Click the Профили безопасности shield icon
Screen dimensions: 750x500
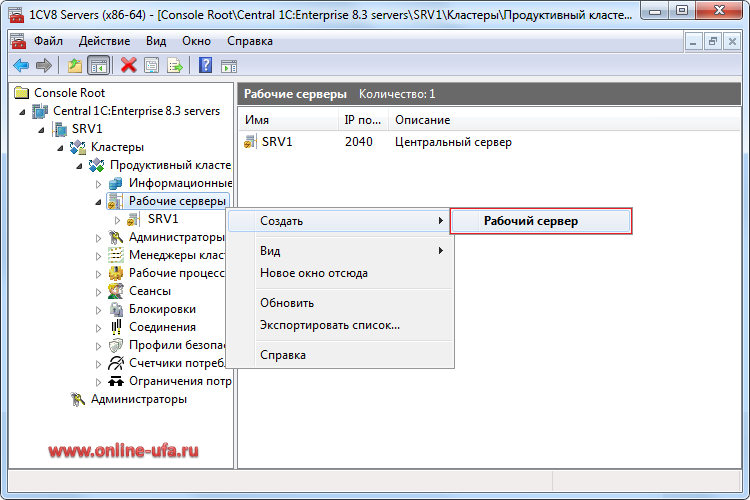[116, 345]
